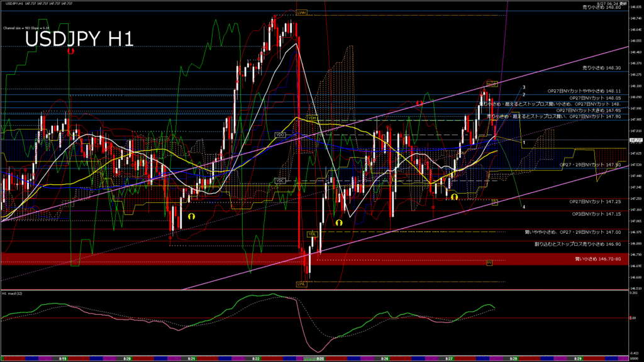This screenshot has height=362, width=644.
Task: Click the red circle marker below the title
Action: pyautogui.click(x=71, y=52)
